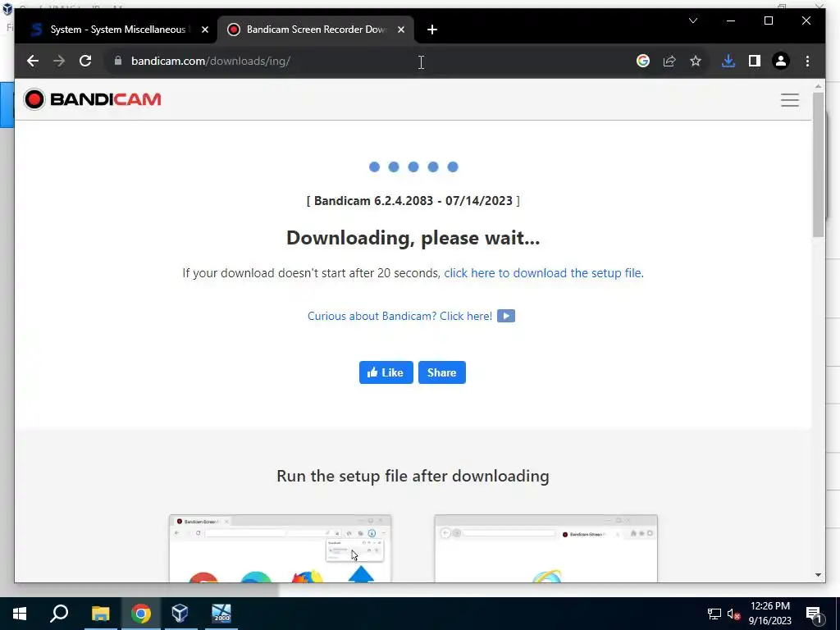The image size is (840, 630).
Task: Click the Chrome download instructions thumbnail
Action: [x=281, y=549]
